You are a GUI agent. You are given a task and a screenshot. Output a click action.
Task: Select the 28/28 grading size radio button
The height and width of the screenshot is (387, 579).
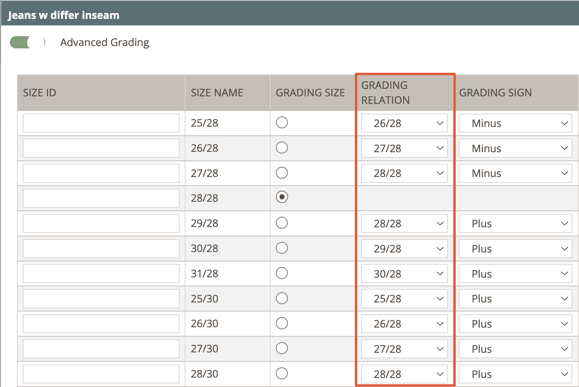tap(282, 197)
